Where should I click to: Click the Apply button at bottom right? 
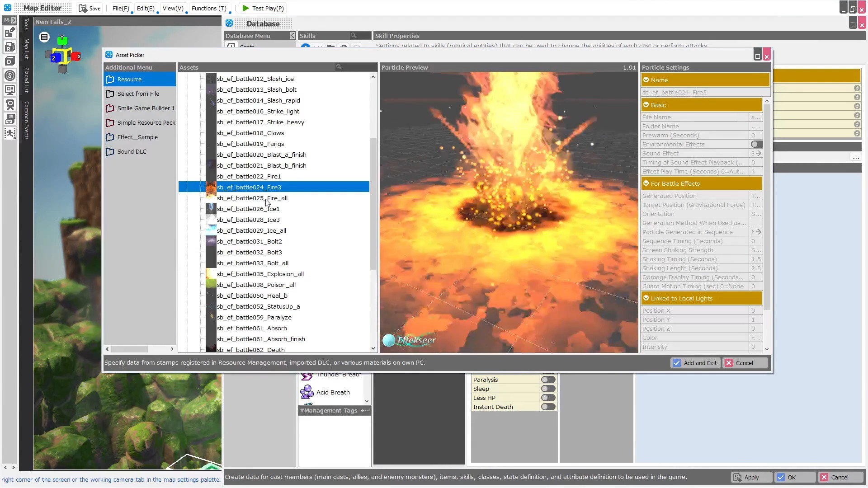(x=750, y=477)
